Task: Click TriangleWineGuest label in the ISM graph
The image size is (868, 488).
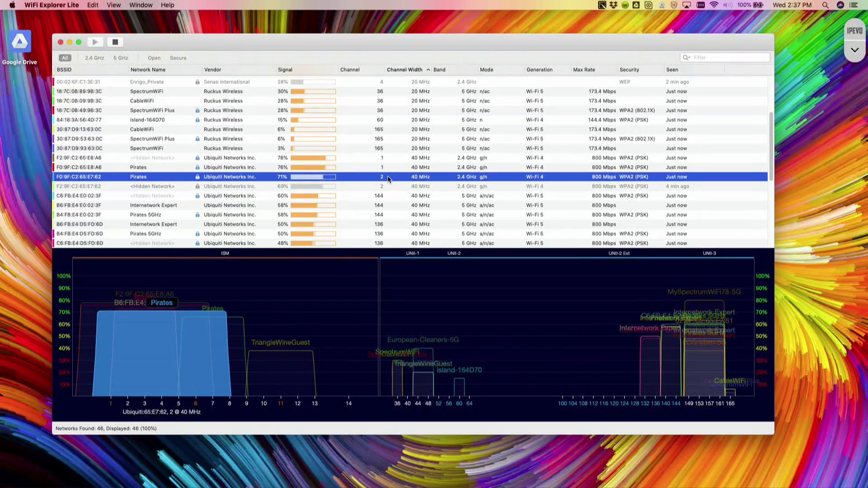Action: 280,343
